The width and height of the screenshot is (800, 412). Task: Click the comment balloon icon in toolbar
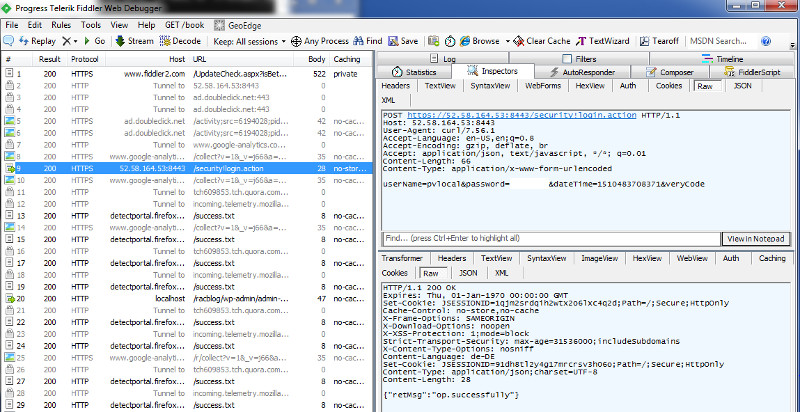point(8,41)
